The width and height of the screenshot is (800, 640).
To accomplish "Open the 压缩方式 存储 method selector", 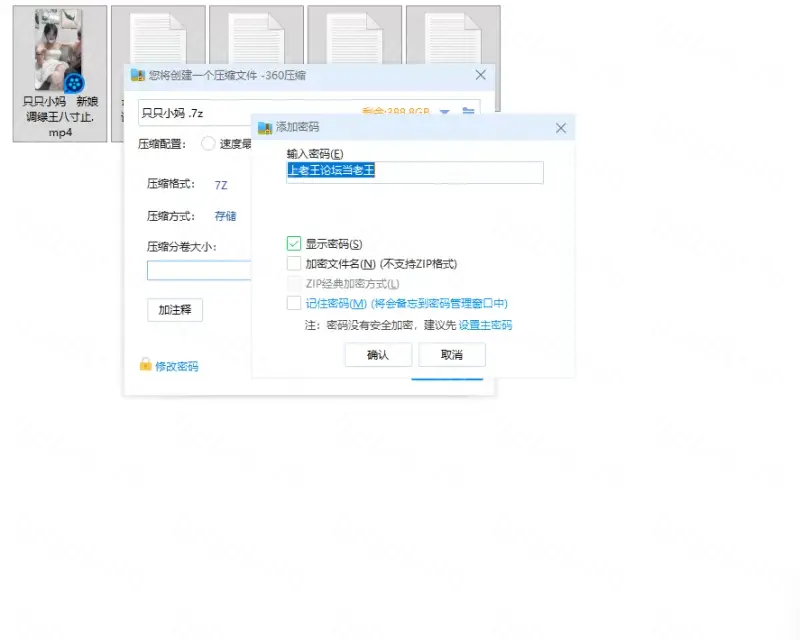I will click(x=225, y=216).
